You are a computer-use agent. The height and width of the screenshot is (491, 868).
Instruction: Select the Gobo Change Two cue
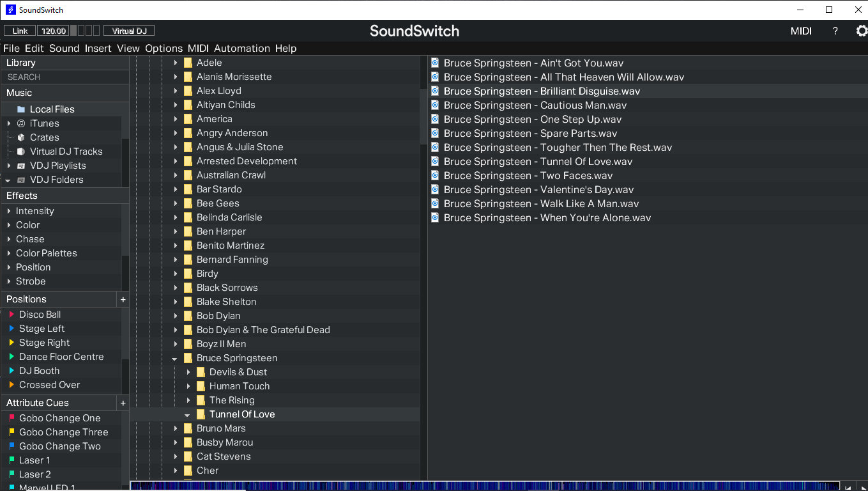point(60,446)
